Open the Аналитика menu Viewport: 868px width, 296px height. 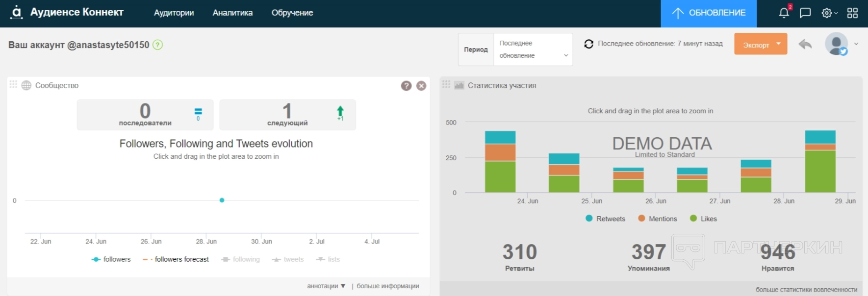232,13
